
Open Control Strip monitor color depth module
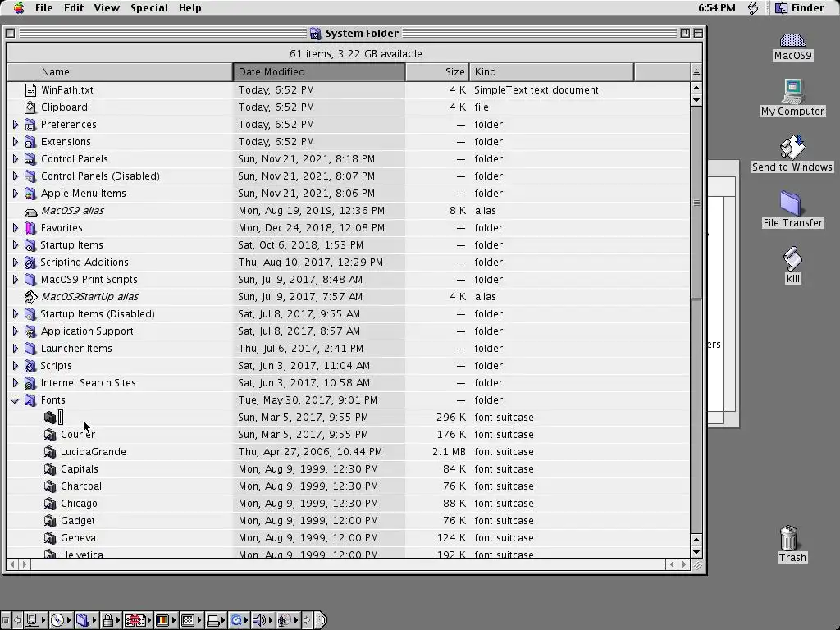(x=166, y=620)
